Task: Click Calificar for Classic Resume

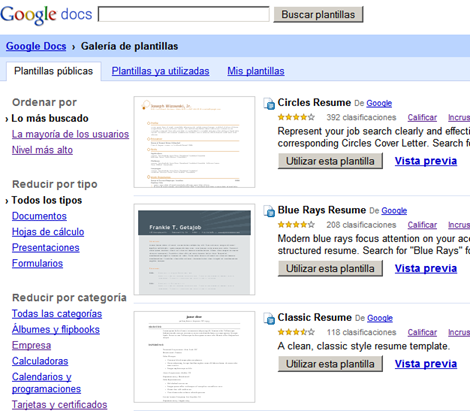Action: point(422,333)
